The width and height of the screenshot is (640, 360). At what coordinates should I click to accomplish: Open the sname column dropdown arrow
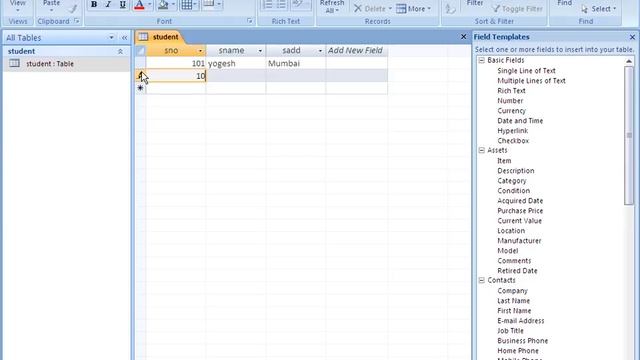point(260,51)
